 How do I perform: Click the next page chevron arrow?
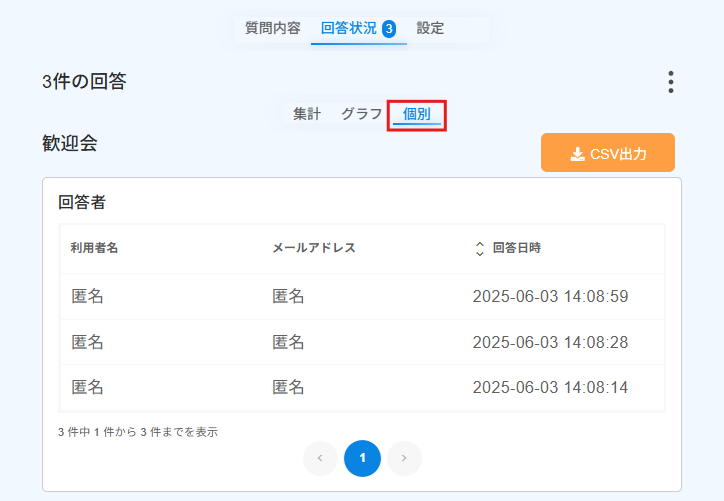404,458
